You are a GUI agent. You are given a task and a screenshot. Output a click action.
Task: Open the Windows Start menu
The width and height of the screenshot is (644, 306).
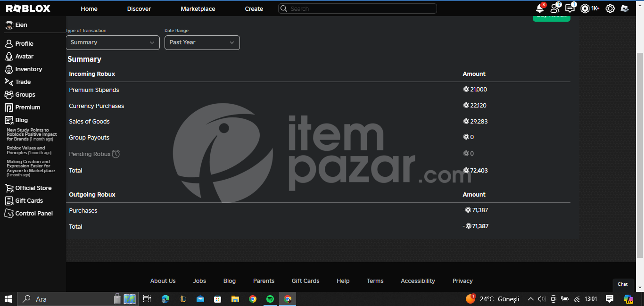(x=8, y=299)
